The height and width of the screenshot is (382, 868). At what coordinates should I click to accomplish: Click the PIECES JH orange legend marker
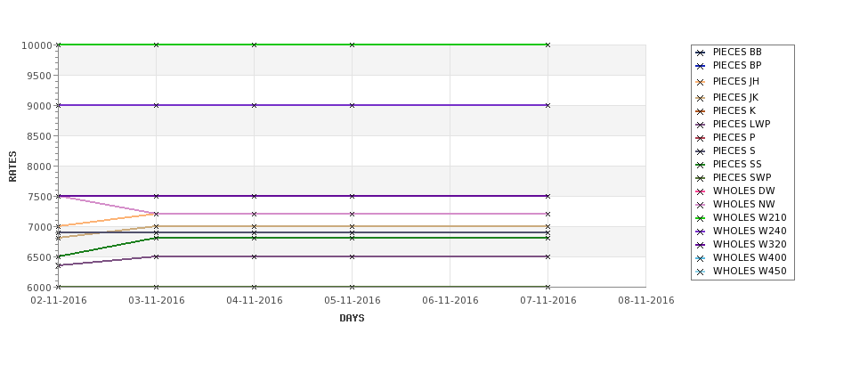click(x=701, y=82)
